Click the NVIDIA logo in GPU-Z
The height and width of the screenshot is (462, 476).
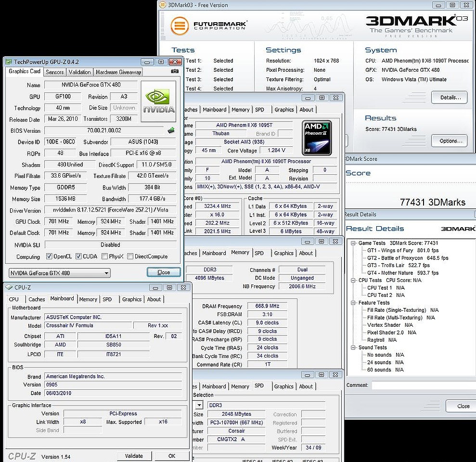(158, 102)
